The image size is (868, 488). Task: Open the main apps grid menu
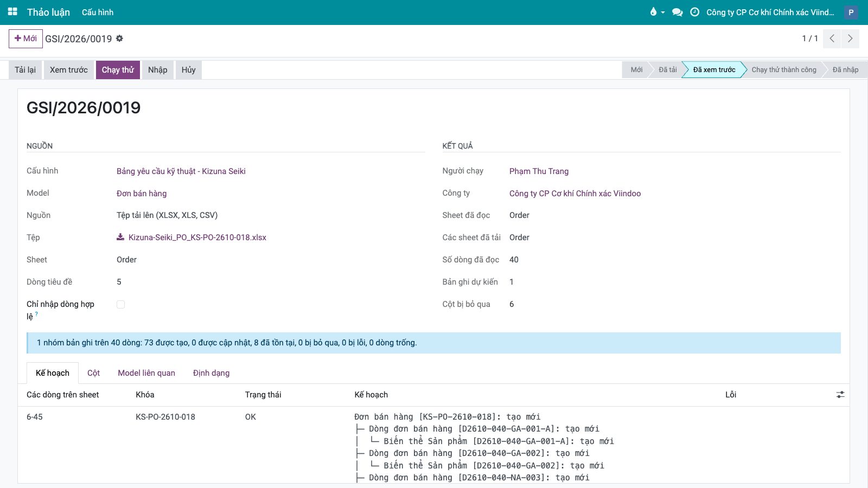tap(12, 11)
